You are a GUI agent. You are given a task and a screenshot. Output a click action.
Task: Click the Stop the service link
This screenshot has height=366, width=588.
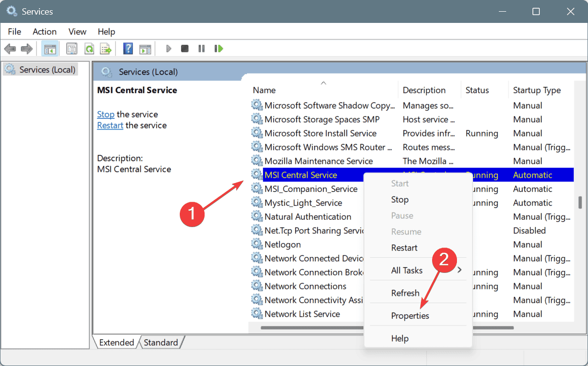[x=106, y=115]
